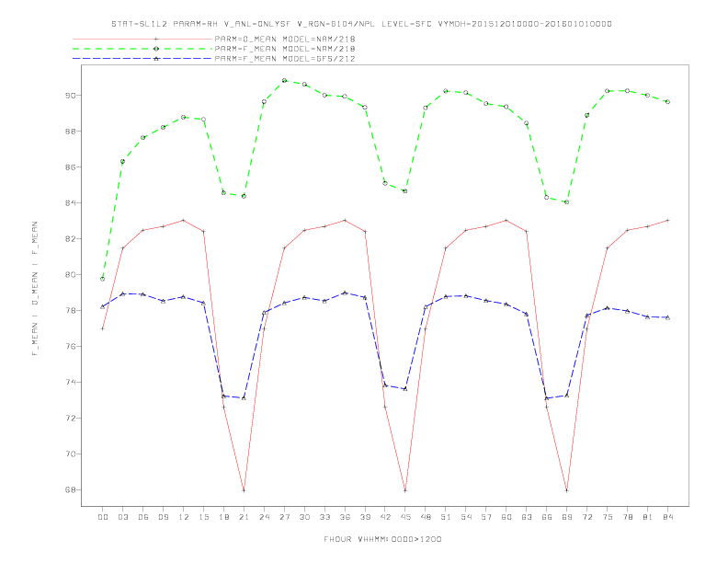Screen dimensions: 728x563
Task: Click x-axis tick label 45
Action: (405, 517)
